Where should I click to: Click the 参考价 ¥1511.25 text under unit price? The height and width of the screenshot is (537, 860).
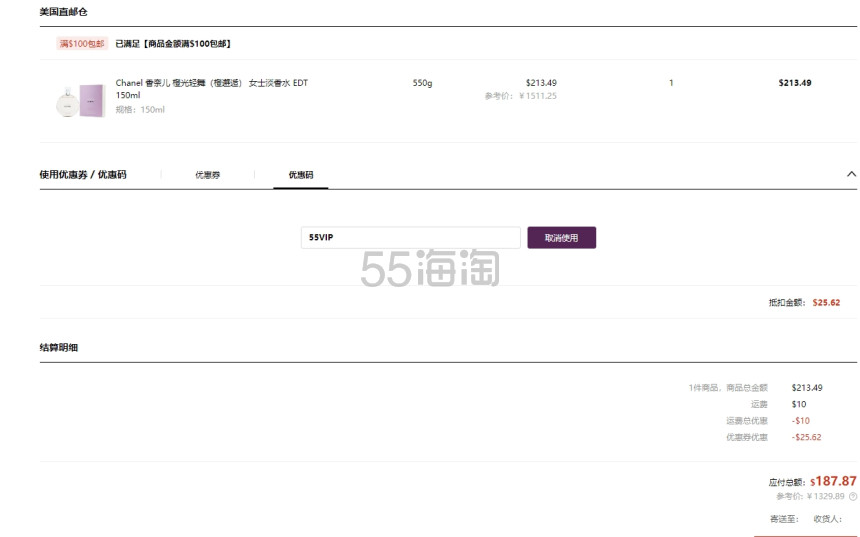(x=520, y=96)
